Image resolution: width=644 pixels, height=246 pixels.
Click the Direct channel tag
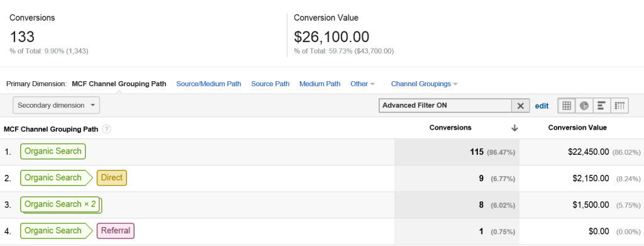tap(112, 178)
